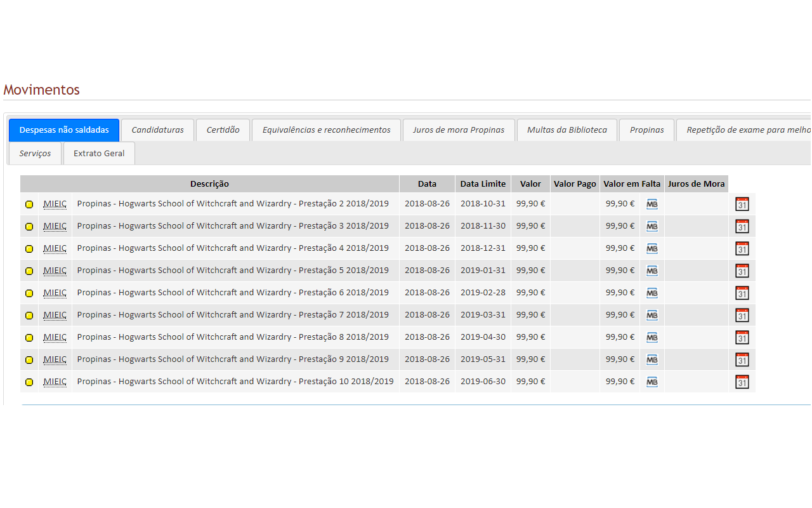Open the Multas da Biblioteca tab

click(x=567, y=130)
